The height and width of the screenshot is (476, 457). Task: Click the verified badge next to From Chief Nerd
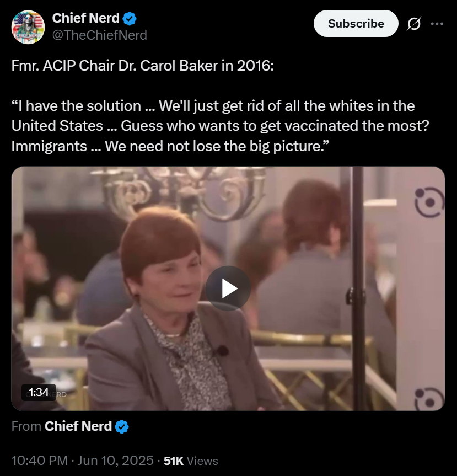[x=122, y=426]
